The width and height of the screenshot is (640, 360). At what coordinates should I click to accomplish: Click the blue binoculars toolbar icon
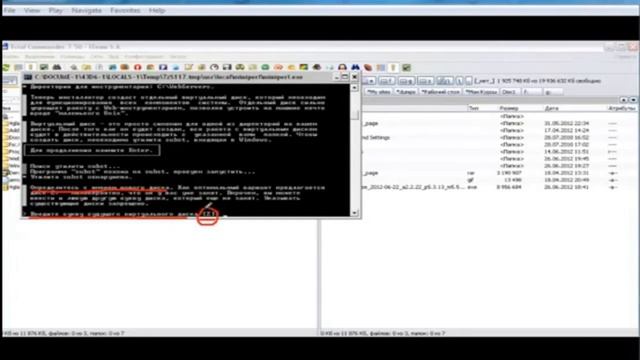coord(355,67)
